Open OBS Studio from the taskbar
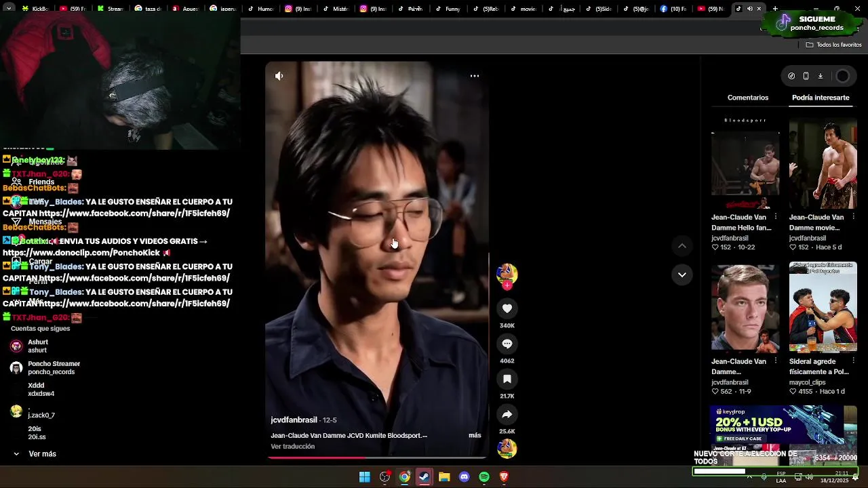This screenshot has height=488, width=868. point(384,477)
